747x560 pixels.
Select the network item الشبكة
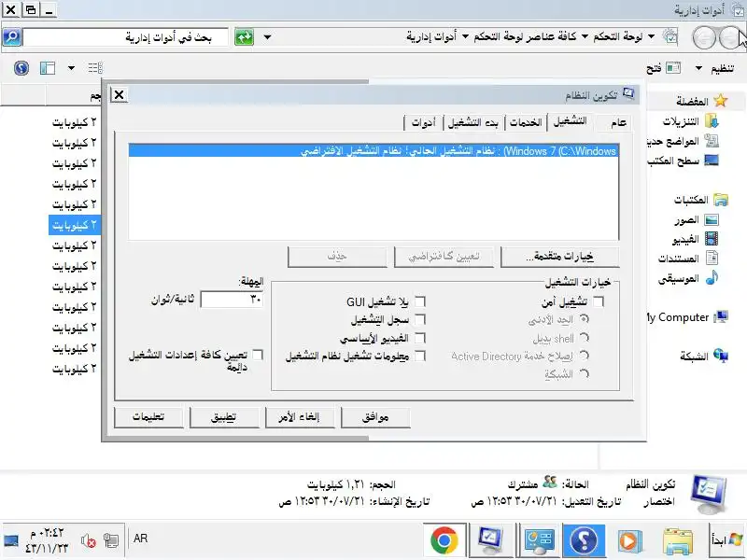[704, 357]
